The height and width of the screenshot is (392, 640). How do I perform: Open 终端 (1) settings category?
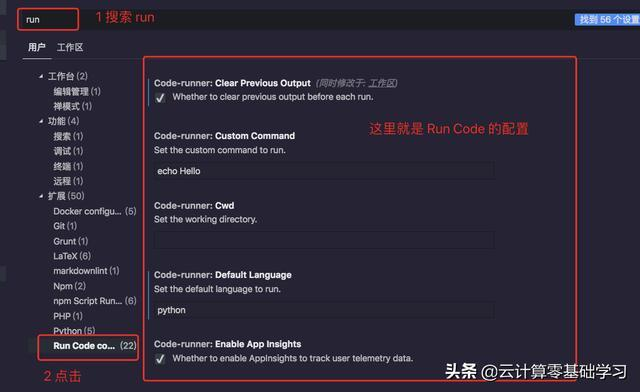68,167
